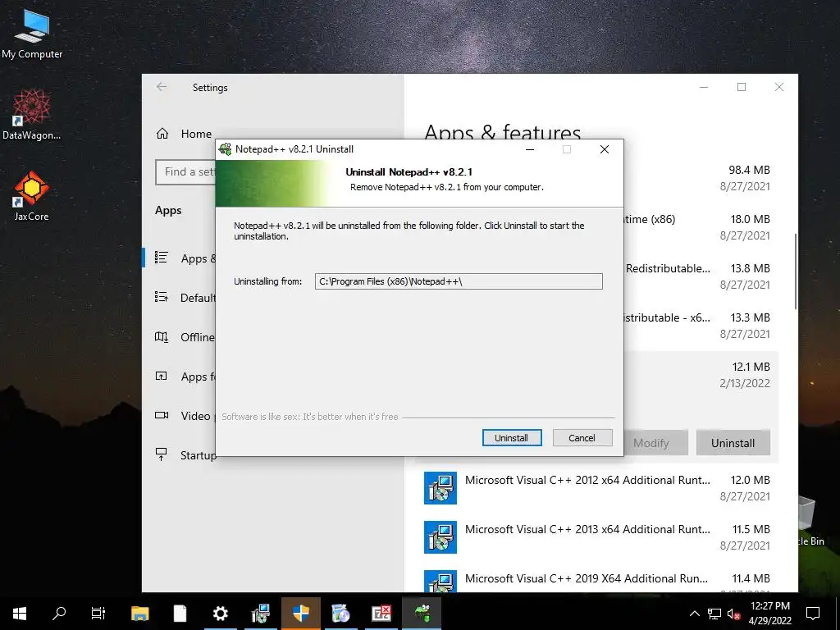Open My Computer desktop icon

tap(32, 33)
